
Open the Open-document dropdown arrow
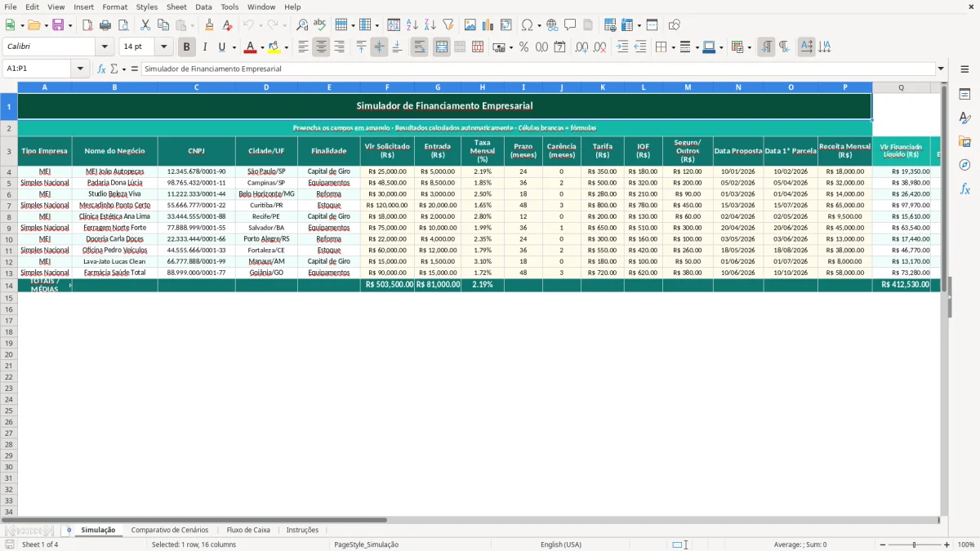pos(45,25)
